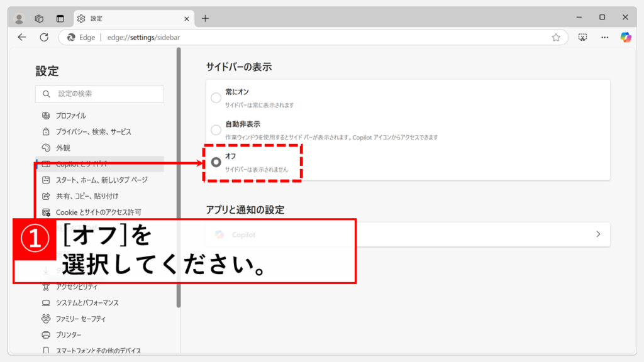Image resolution: width=644 pixels, height=362 pixels.
Task: Open Copilot from the toolbar icon
Action: (x=626, y=37)
